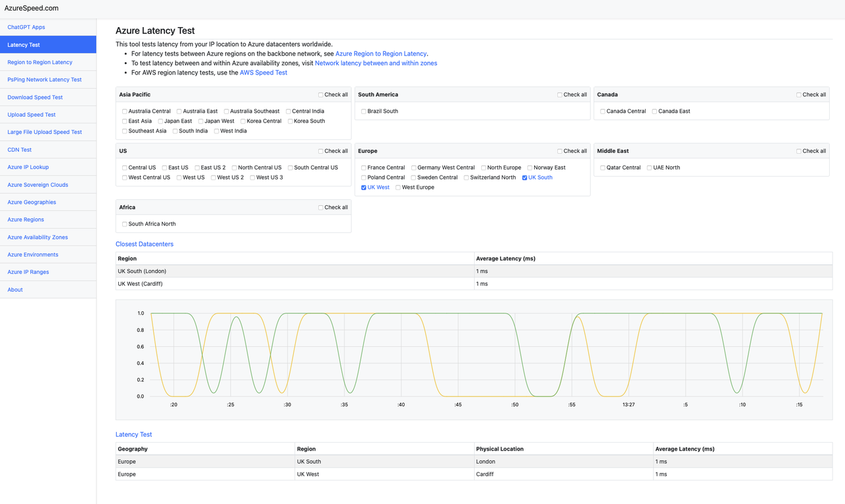
Task: Enable UAE North checkbox
Action: (x=650, y=168)
